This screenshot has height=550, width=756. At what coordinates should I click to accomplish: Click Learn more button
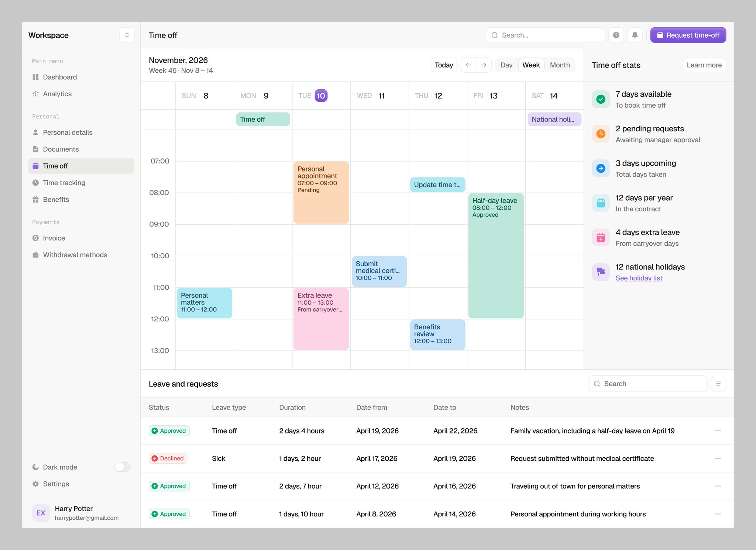pyautogui.click(x=704, y=65)
